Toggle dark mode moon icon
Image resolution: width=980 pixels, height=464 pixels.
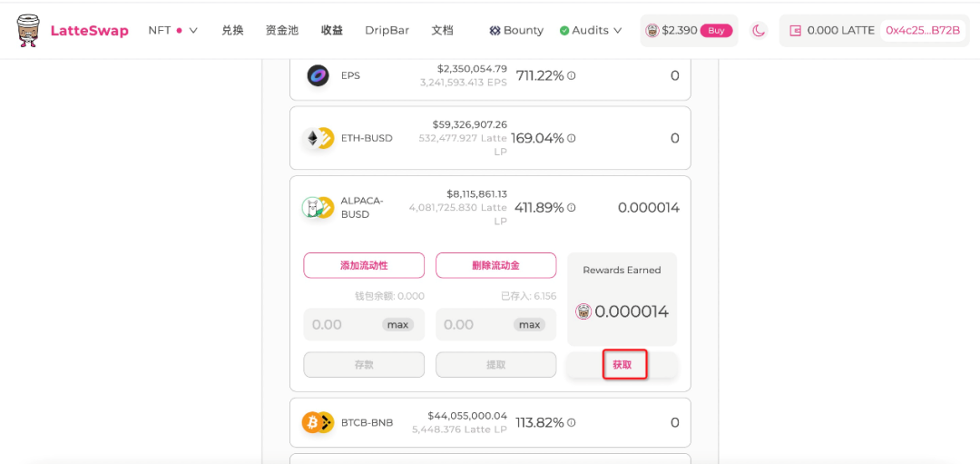pyautogui.click(x=759, y=30)
